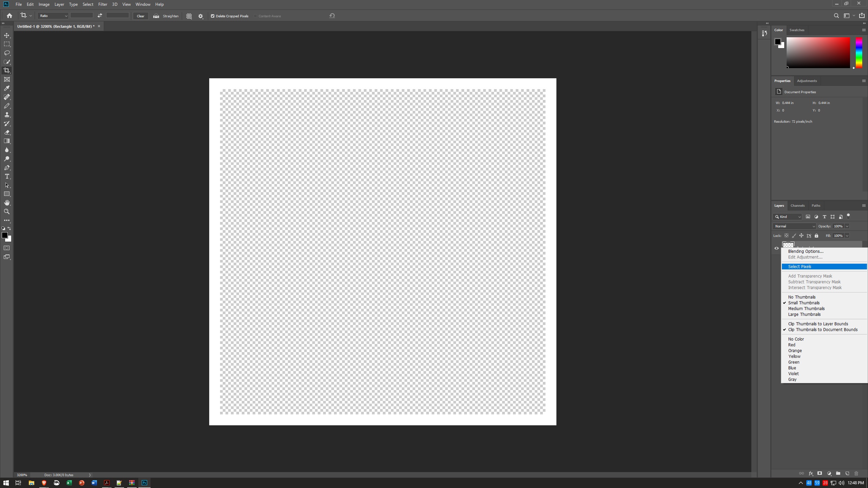
Task: Open the Normal blend mode dropdown
Action: pyautogui.click(x=794, y=226)
